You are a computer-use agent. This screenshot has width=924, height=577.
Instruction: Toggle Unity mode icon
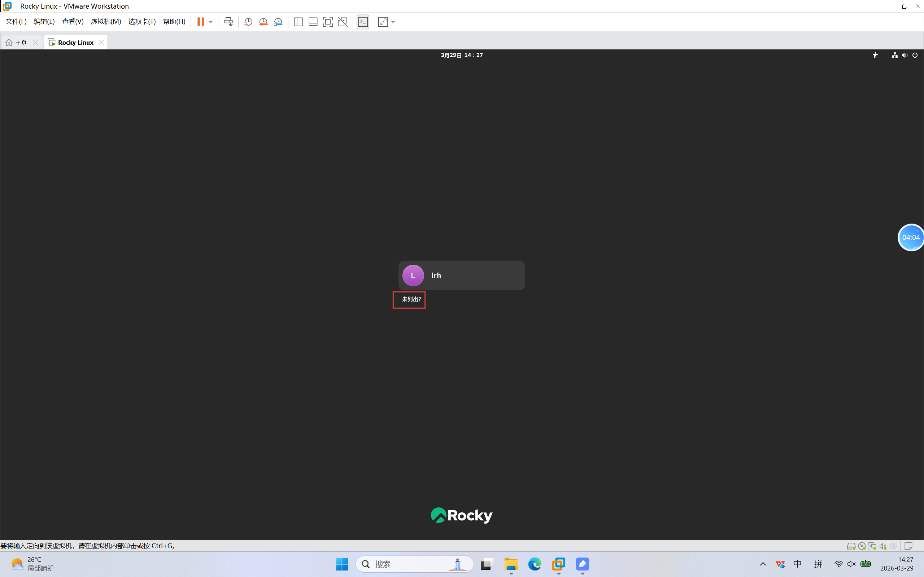[343, 22]
